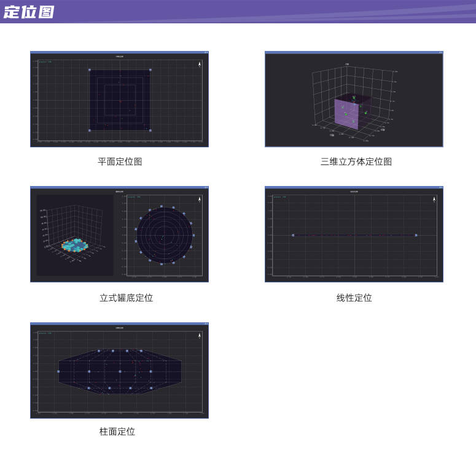Close the planar location chart window

[206, 52]
